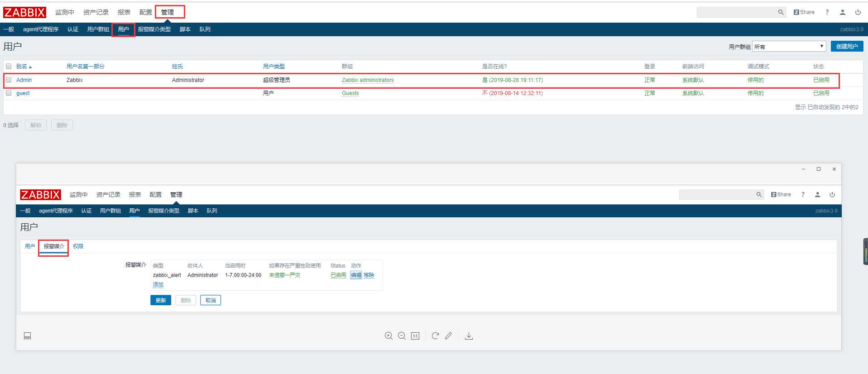Screen dimensions: 868x374
Task: Click the ZABBIX logo in the lower window
Action: click(40, 195)
